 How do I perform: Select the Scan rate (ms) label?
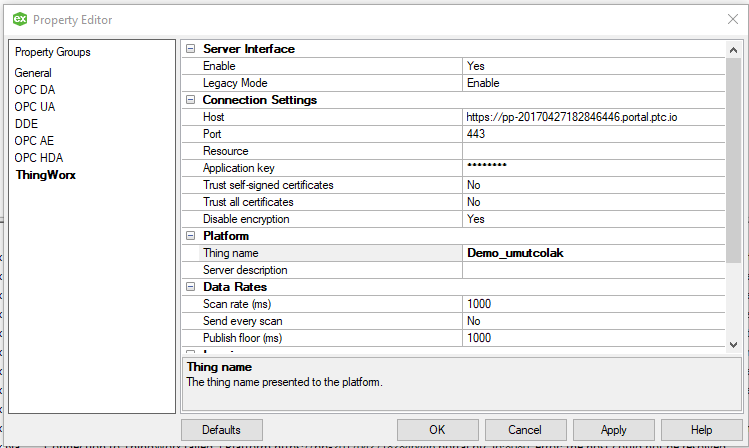click(x=237, y=304)
